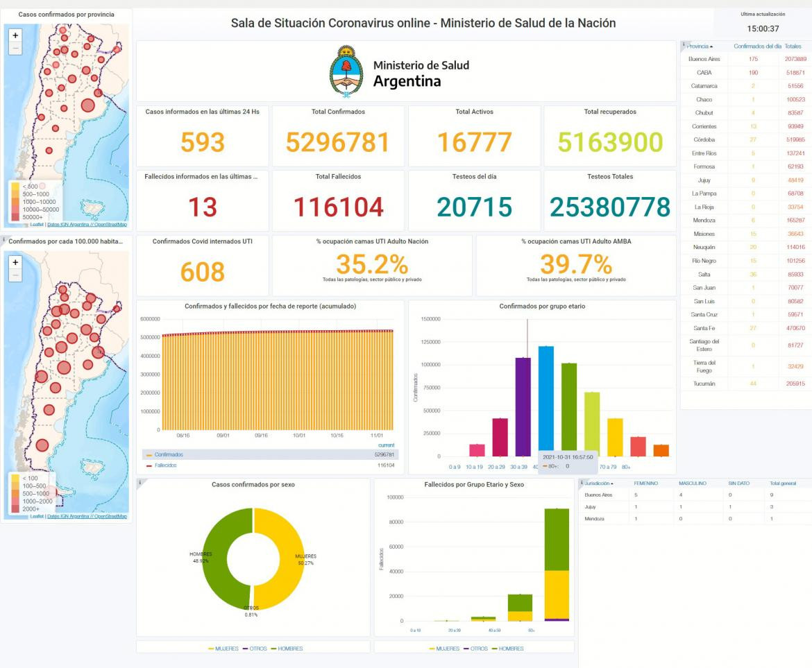Click the deaths in last hours value 13
The height and width of the screenshot is (668, 812).
(x=203, y=207)
